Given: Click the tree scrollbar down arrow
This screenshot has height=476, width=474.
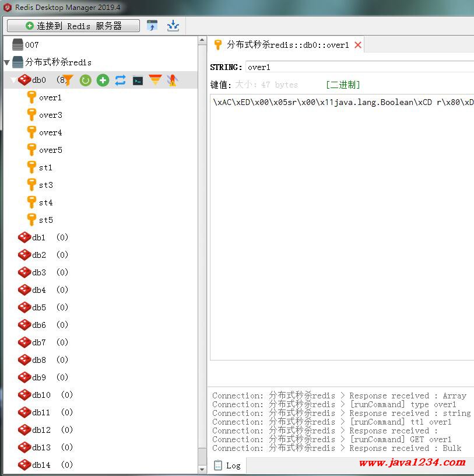Looking at the screenshot, I should 202,470.
